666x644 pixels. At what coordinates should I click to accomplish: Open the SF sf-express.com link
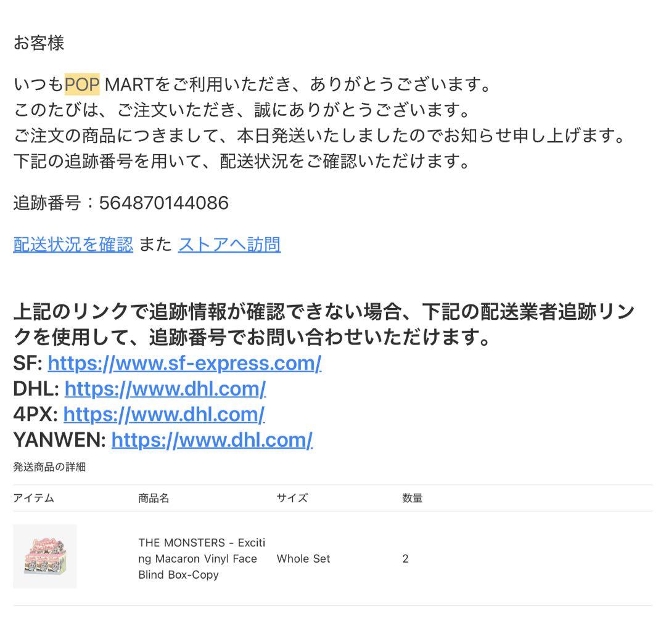click(184, 364)
